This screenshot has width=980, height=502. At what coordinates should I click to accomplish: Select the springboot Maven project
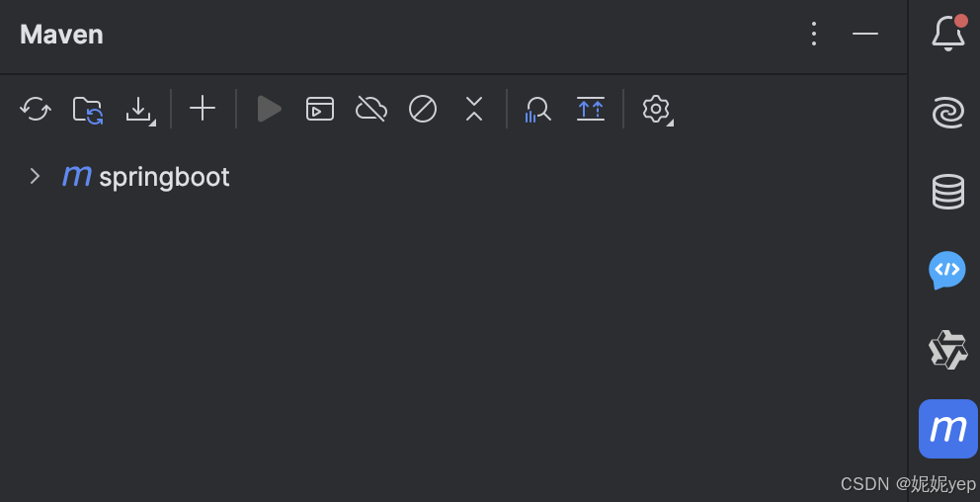pos(145,177)
